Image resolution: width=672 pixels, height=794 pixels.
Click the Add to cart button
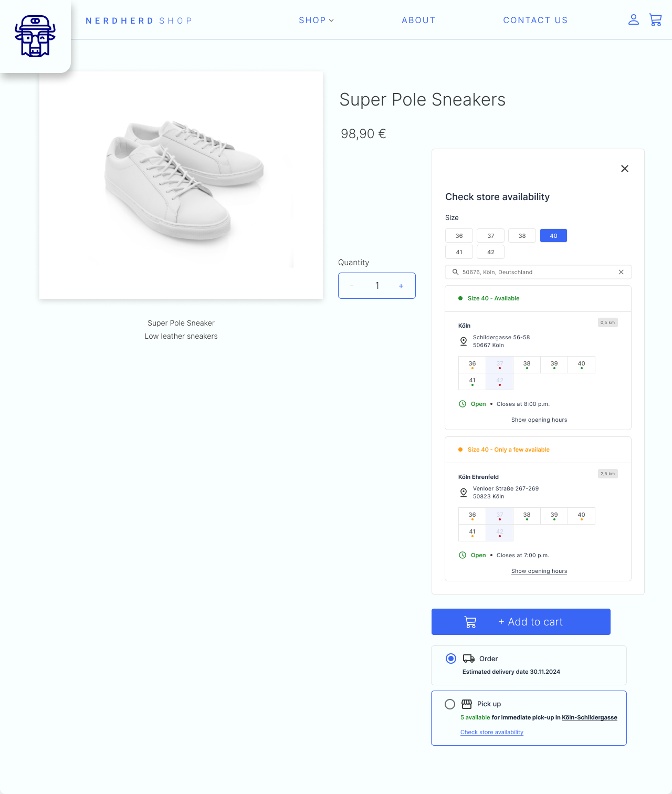pyautogui.click(x=521, y=622)
